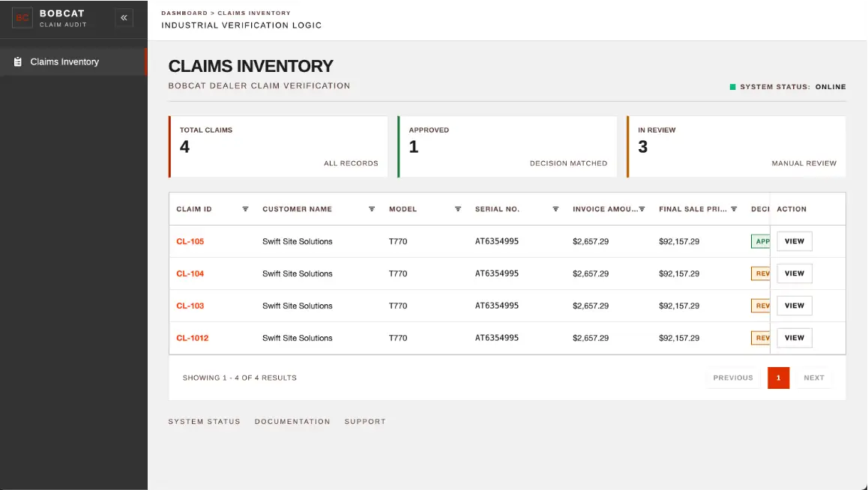Click $2,657.29 invoice in CL-1012 row
The width and height of the screenshot is (868, 490).
coord(591,338)
